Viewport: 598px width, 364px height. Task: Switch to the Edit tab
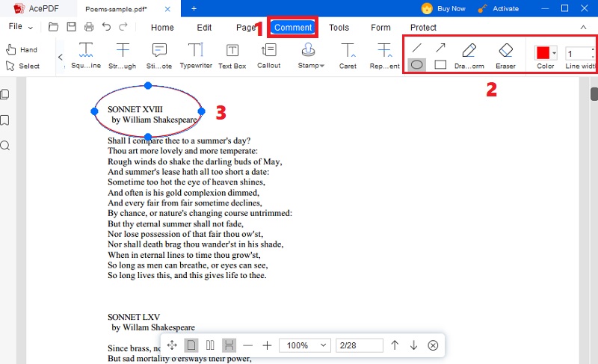pyautogui.click(x=204, y=28)
